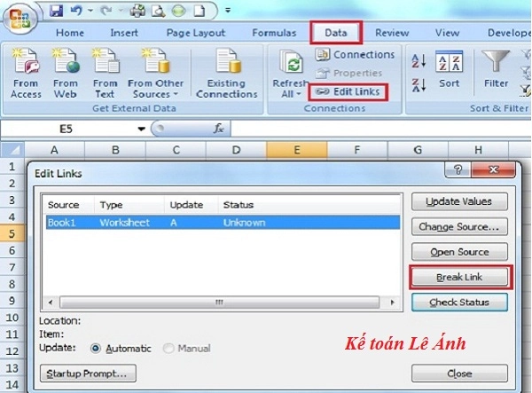Select the Automatic update radio button
The image size is (532, 393).
96,349
